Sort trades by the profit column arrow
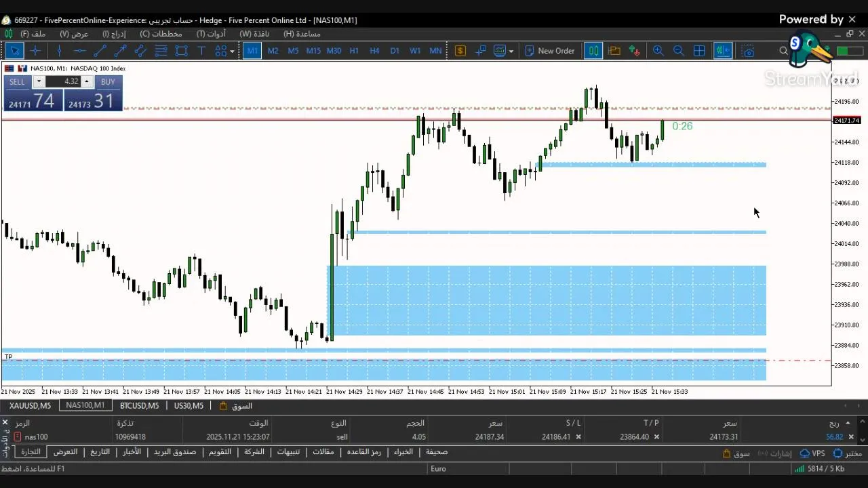The height and width of the screenshot is (488, 868). click(x=847, y=423)
